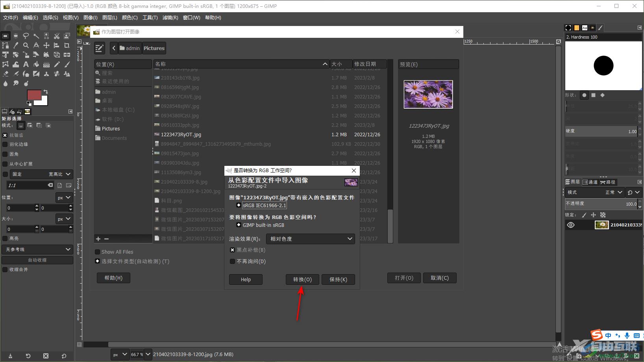Toggle visibility eye of the layer
This screenshot has width=644, height=362.
click(x=570, y=225)
